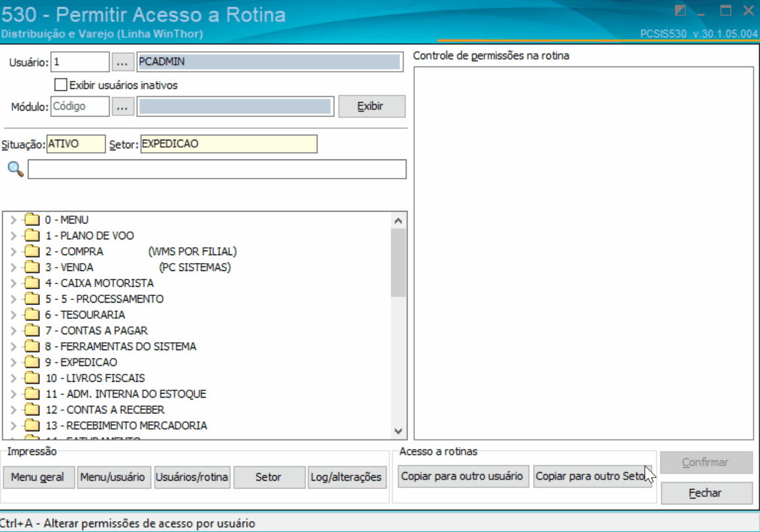Click the routine search text box

point(216,169)
